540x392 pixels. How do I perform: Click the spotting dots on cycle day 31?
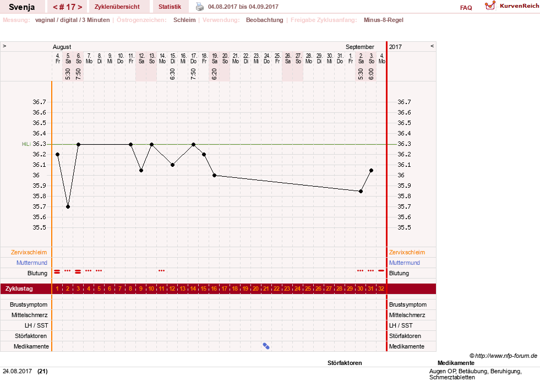click(x=370, y=271)
